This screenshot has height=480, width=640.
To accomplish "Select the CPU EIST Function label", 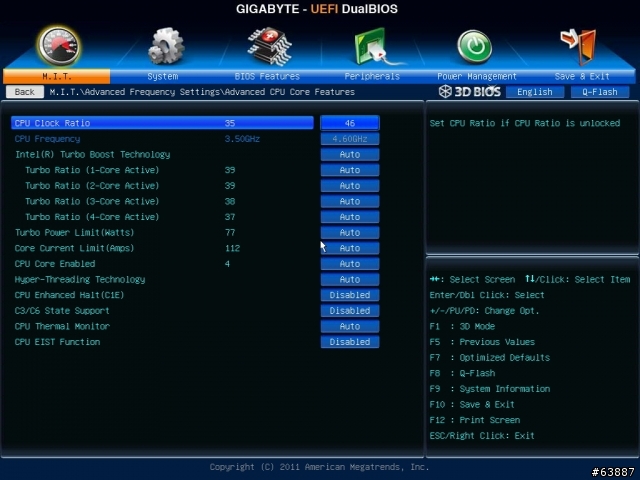I will tap(57, 342).
